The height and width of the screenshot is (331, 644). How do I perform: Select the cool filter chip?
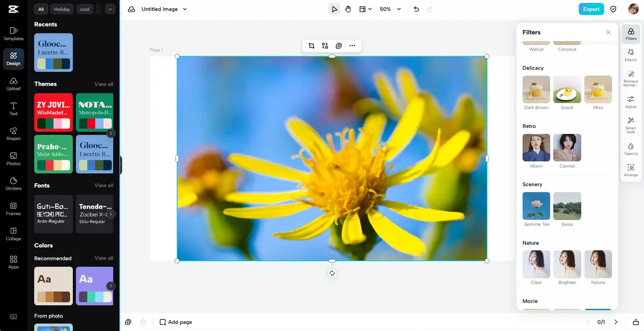85,9
